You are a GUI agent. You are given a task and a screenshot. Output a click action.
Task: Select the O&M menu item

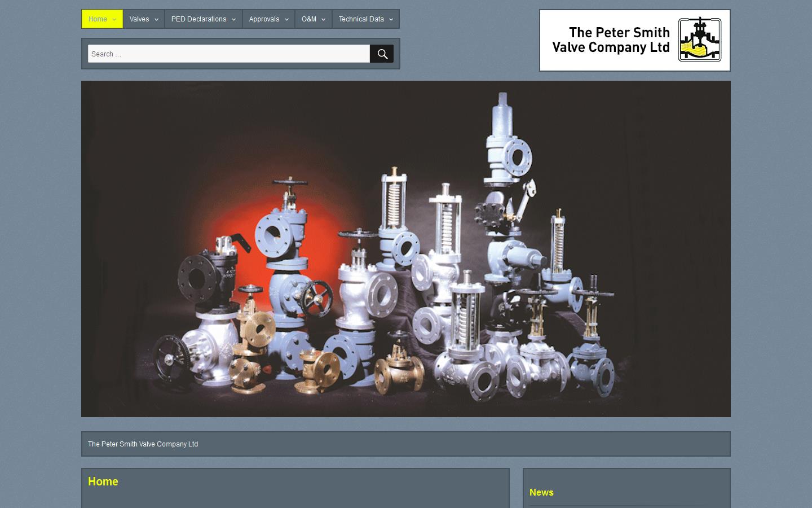(x=308, y=19)
